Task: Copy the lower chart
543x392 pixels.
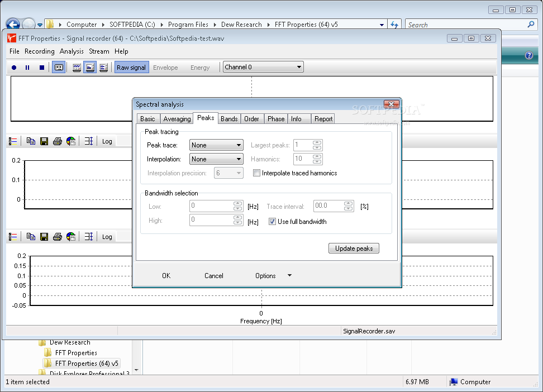Action: [x=31, y=237]
